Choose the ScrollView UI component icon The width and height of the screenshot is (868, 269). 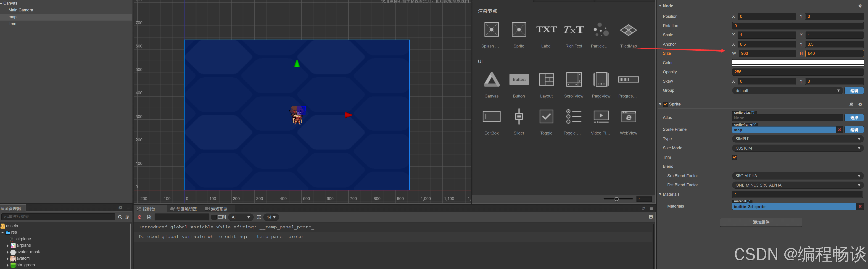pos(573,80)
